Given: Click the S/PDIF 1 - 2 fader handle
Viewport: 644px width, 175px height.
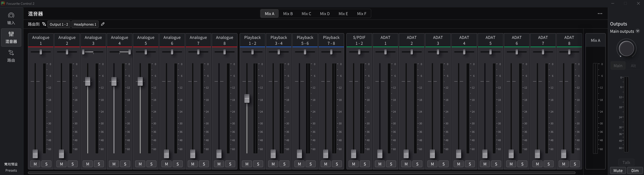Looking at the screenshot, I should [x=353, y=154].
